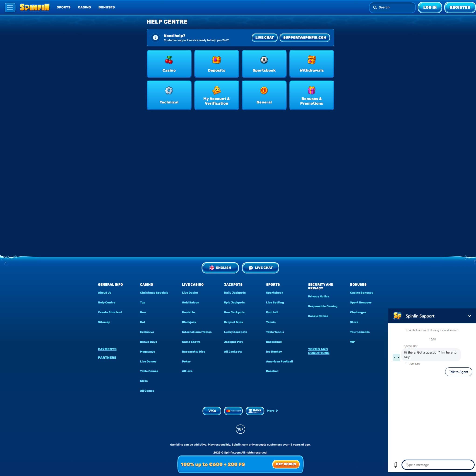This screenshot has width=476, height=476.
Task: Open Withdrawals help category tile
Action: pyautogui.click(x=312, y=64)
